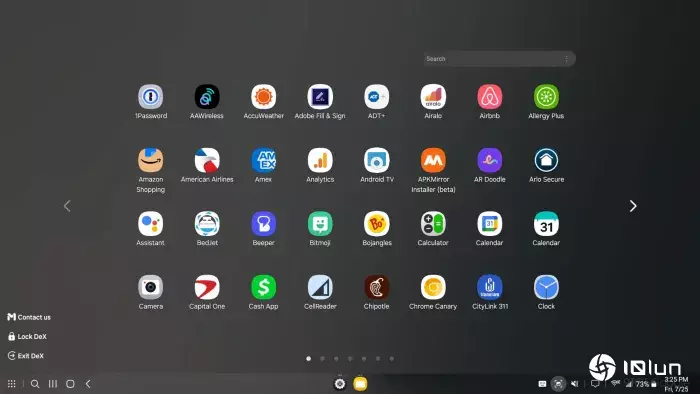Open the Calculator app
Image resolution: width=700 pixels, height=394 pixels.
[433, 224]
